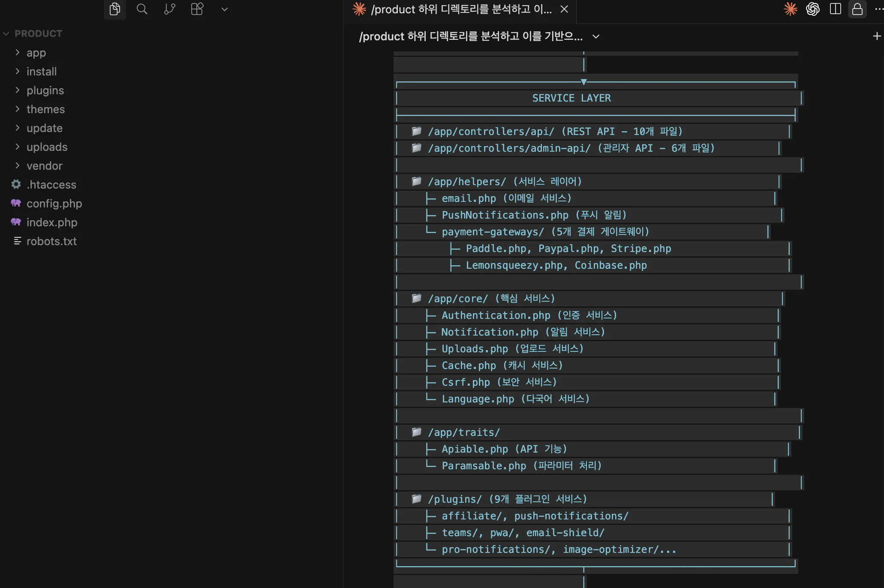
Task: Open the more actions ellipsis menu
Action: [879, 9]
